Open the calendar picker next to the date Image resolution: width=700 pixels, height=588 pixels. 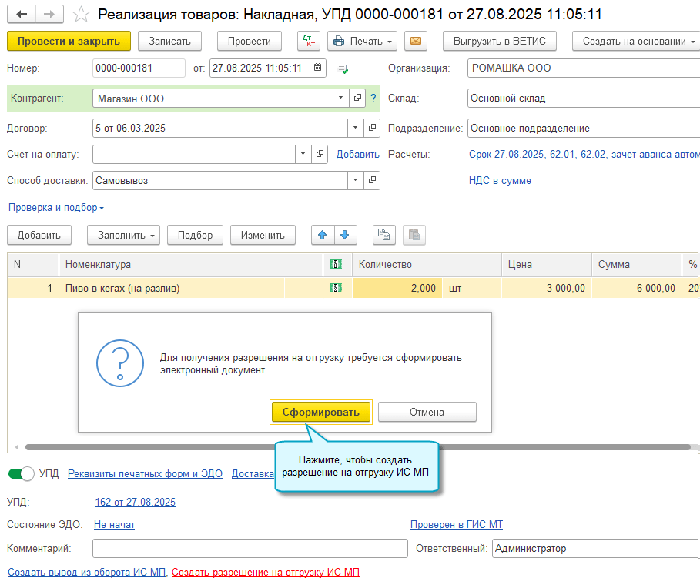click(318, 68)
